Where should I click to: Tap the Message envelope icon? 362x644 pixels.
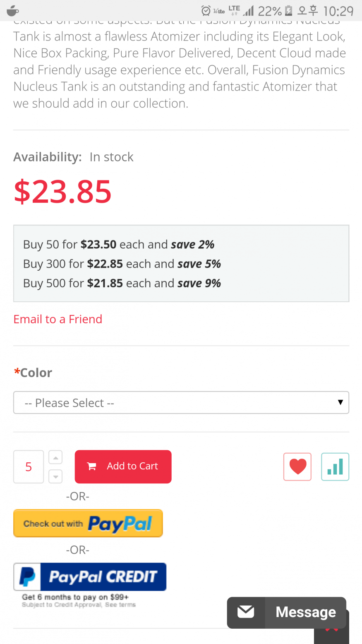pyautogui.click(x=246, y=612)
